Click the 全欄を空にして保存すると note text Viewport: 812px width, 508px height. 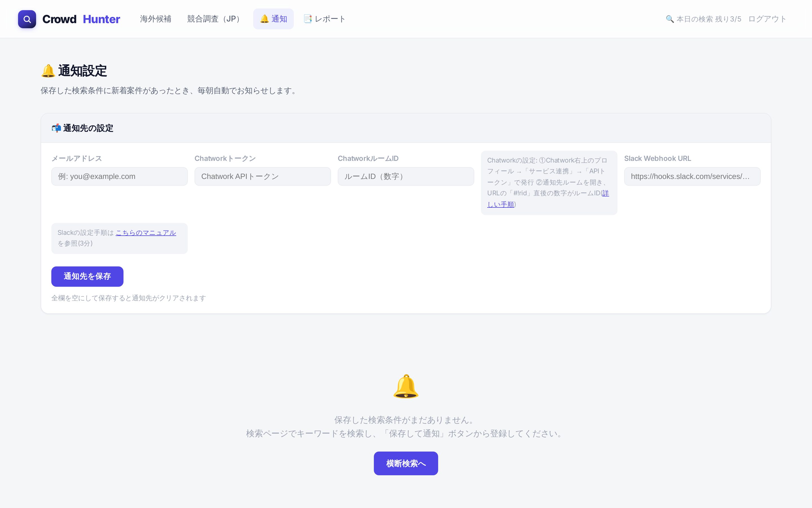129,298
